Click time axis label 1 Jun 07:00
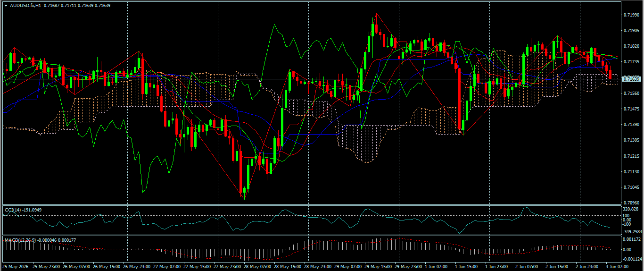This screenshot has height=271, width=644. click(437, 267)
